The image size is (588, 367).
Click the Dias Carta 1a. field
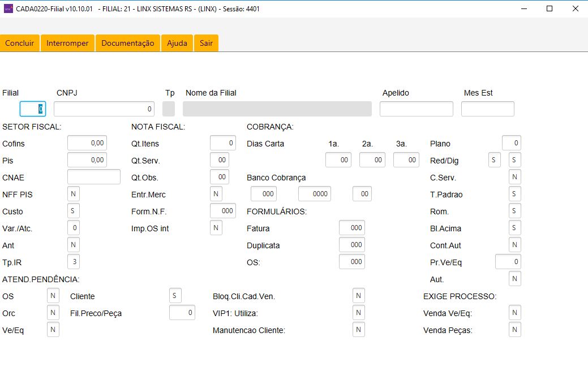[x=338, y=159]
